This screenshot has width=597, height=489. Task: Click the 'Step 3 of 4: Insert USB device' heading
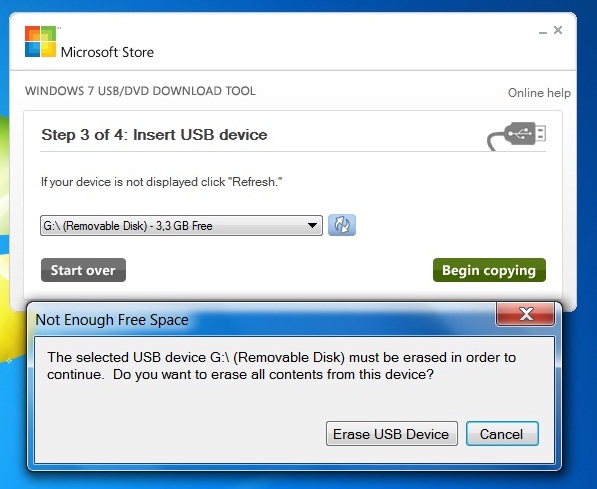click(x=154, y=135)
